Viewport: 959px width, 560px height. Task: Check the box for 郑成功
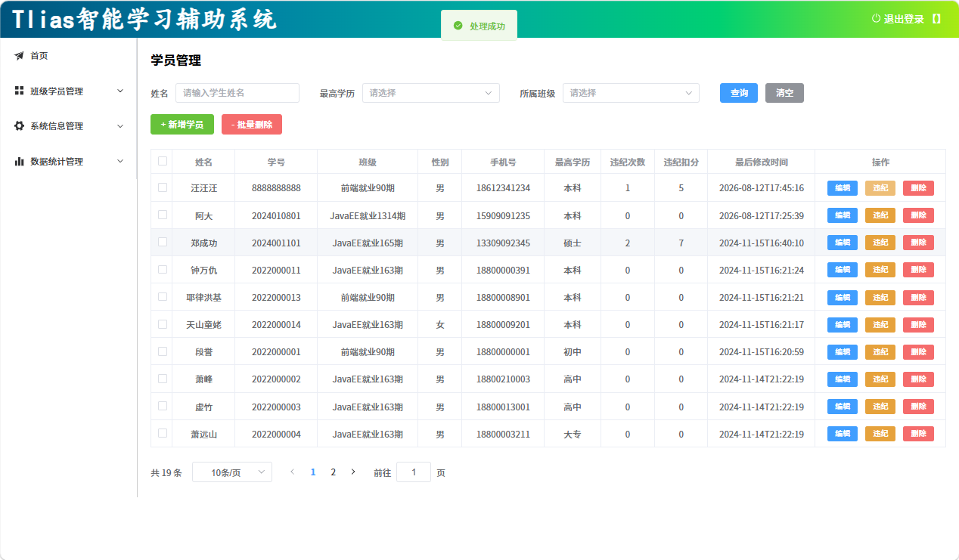point(163,242)
